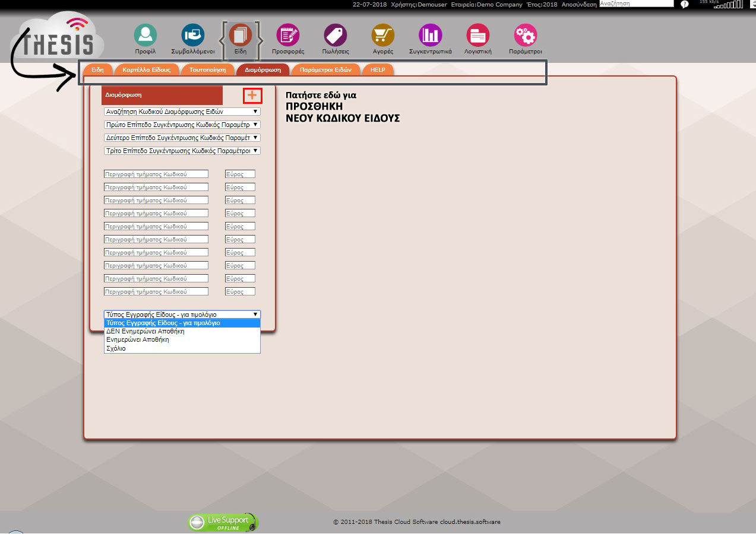The height and width of the screenshot is (534, 756).
Task: Expand the Πρώτο Επίπεδο Συγκέντρωσης dropdown
Action: 182,125
